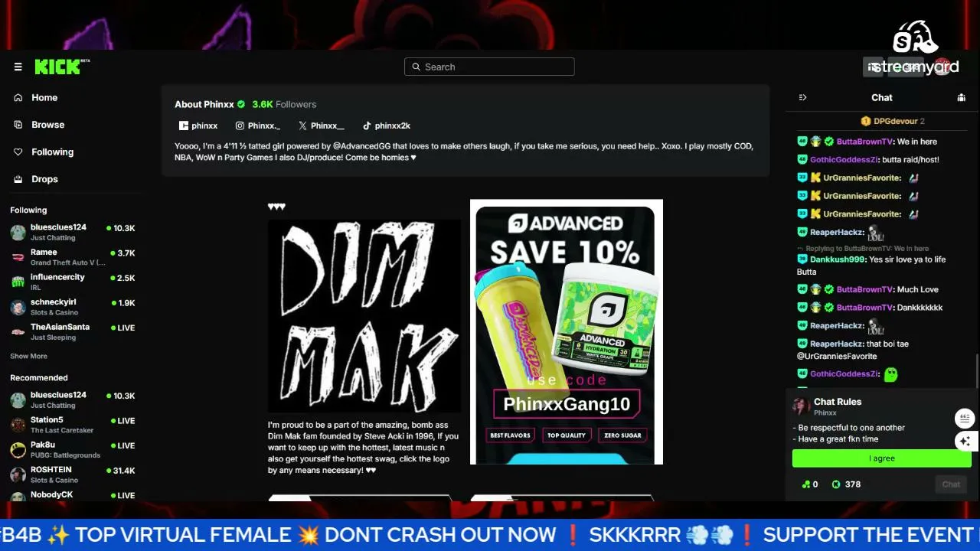This screenshot has width=980, height=551.
Task: Click the Drops icon in sidebar
Action: point(18,179)
